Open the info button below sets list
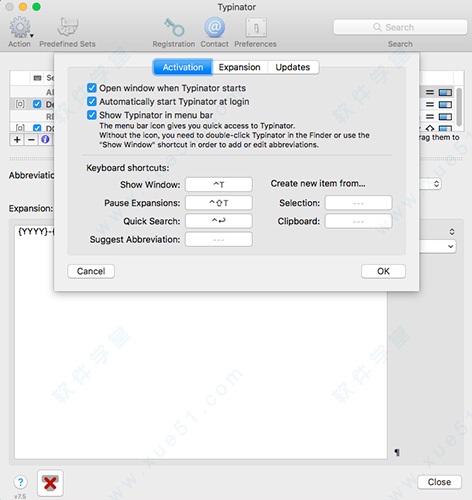Screen dimensions: 472x500 click(x=45, y=140)
